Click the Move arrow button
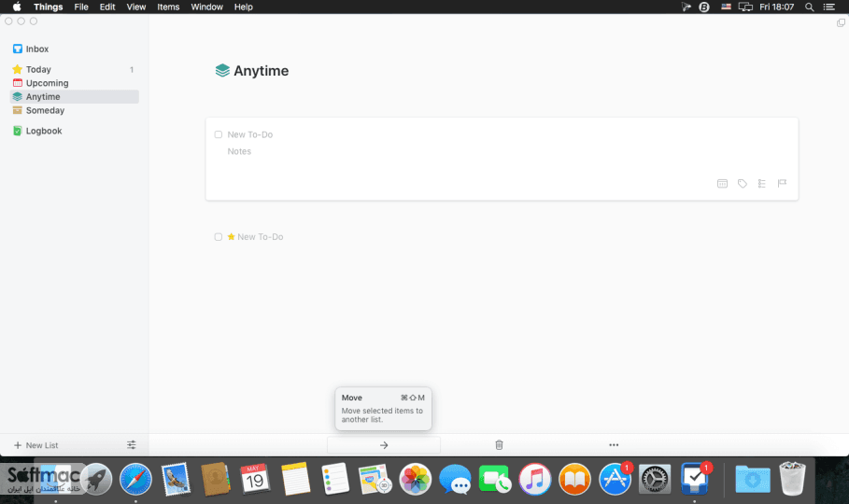849x504 pixels. (x=384, y=445)
